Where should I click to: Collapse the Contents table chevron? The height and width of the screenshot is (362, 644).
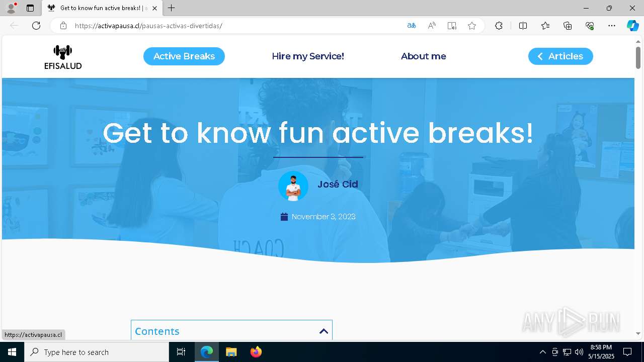[x=324, y=331]
